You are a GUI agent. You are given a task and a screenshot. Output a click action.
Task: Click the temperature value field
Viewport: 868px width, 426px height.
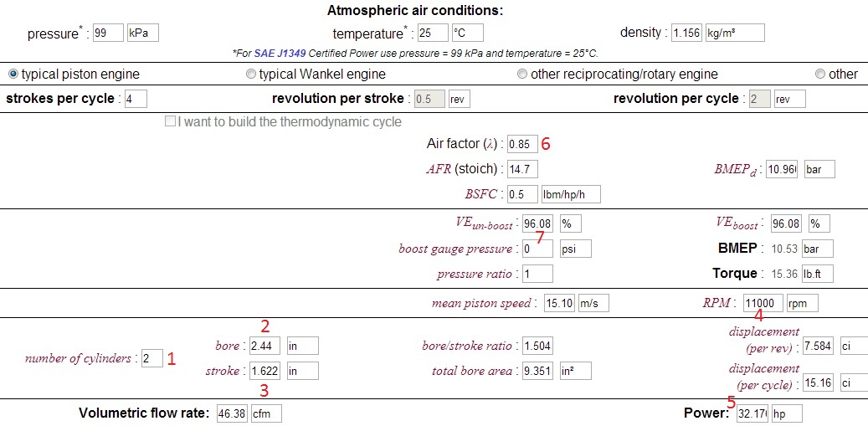pos(432,33)
